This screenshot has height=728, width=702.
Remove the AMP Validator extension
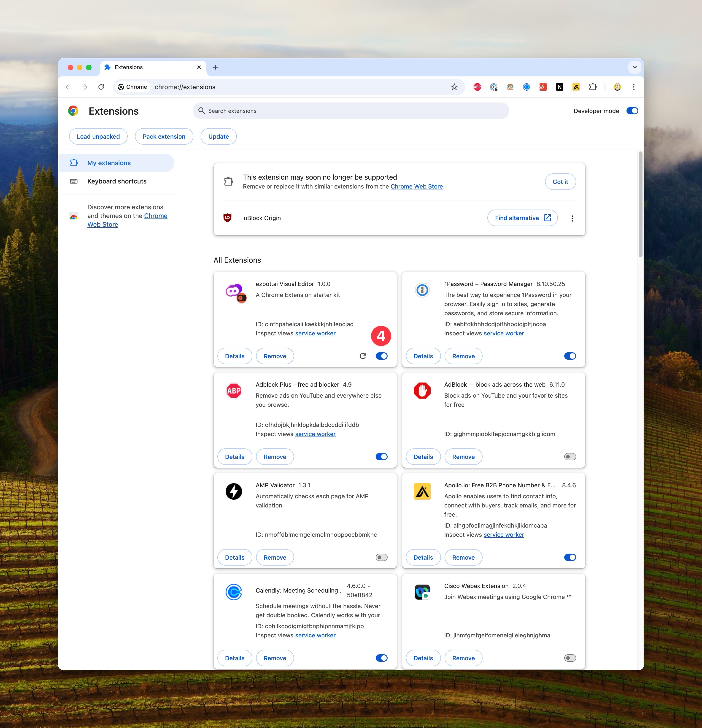tap(275, 557)
